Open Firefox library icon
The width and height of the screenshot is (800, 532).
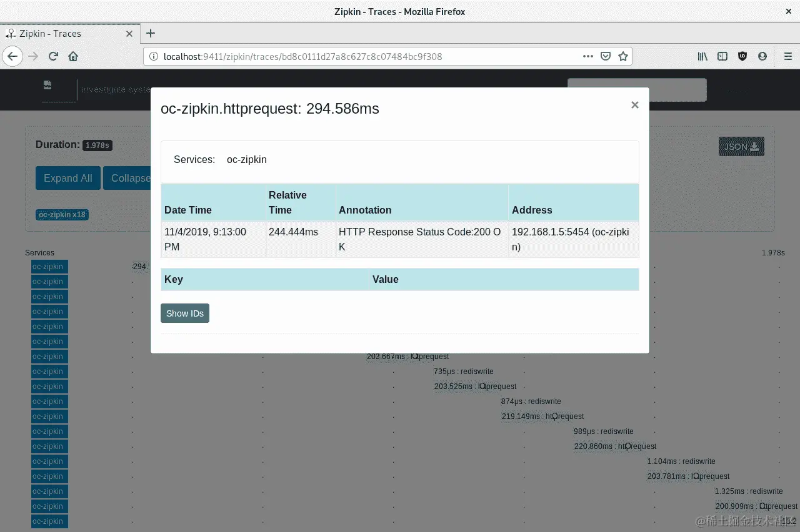703,56
